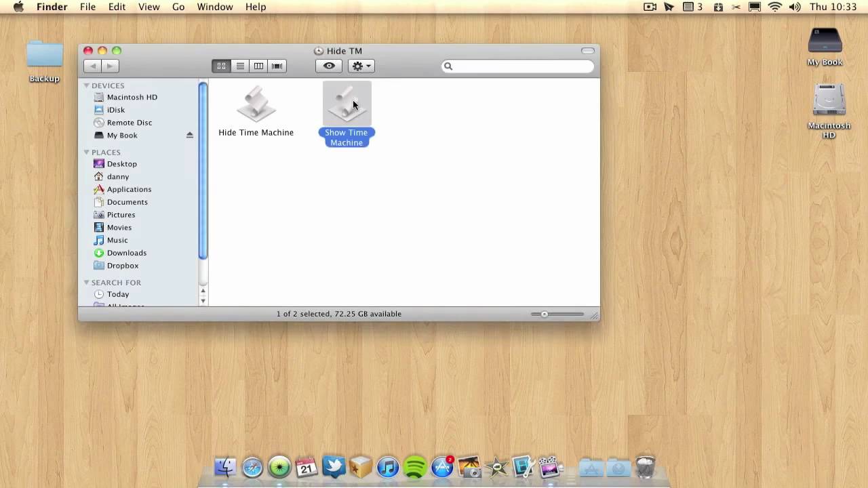Click the Back navigation button
Viewport: 868px width, 488px height.
[x=92, y=66]
